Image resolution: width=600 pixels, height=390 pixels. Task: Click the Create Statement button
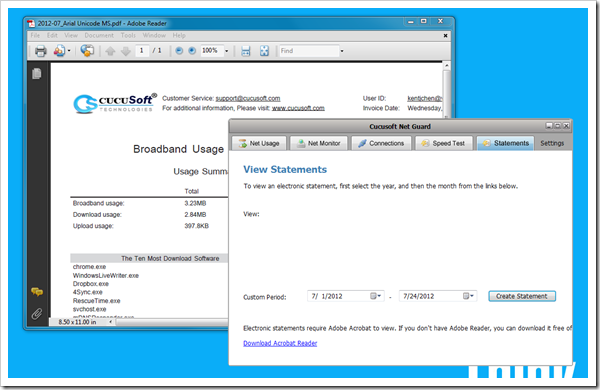click(522, 296)
